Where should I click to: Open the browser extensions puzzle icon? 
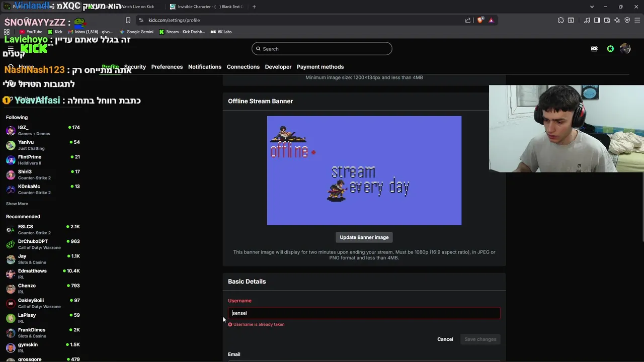point(561,20)
